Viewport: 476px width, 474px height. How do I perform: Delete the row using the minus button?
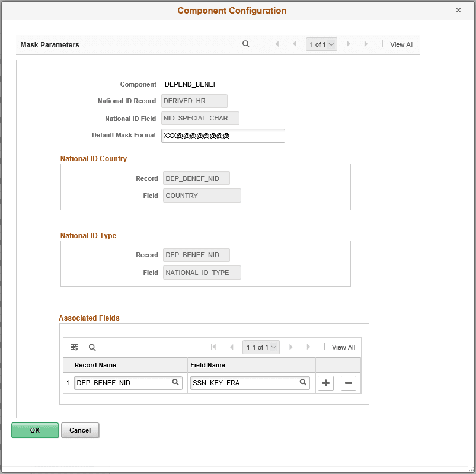[348, 383]
